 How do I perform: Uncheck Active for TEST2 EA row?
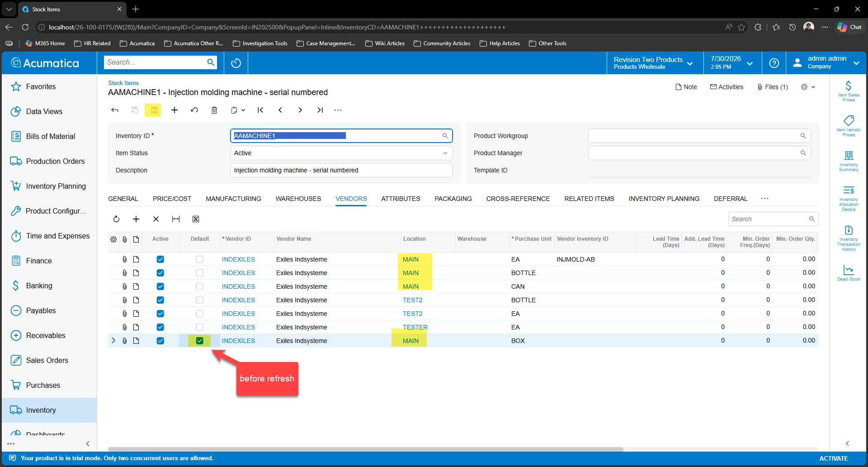click(160, 314)
